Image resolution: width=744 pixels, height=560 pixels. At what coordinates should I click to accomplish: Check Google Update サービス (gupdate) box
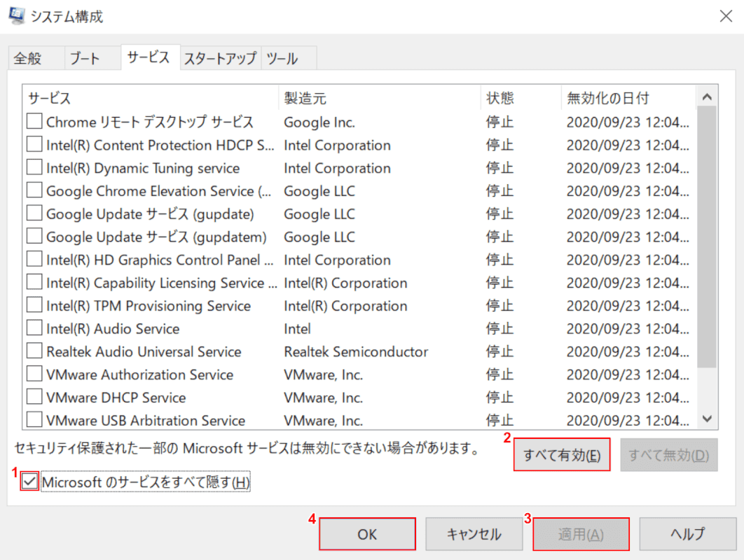(x=34, y=213)
